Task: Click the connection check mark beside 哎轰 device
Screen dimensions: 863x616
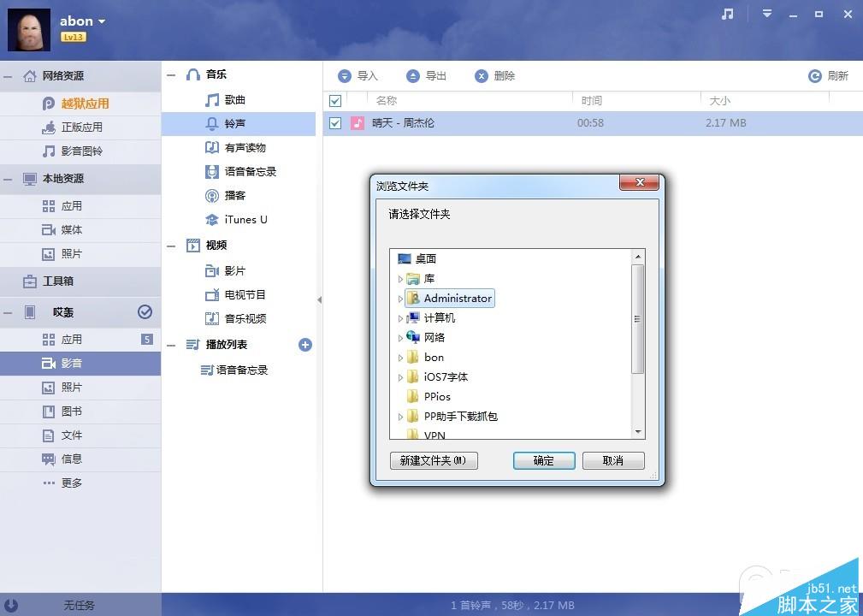Action: point(145,311)
